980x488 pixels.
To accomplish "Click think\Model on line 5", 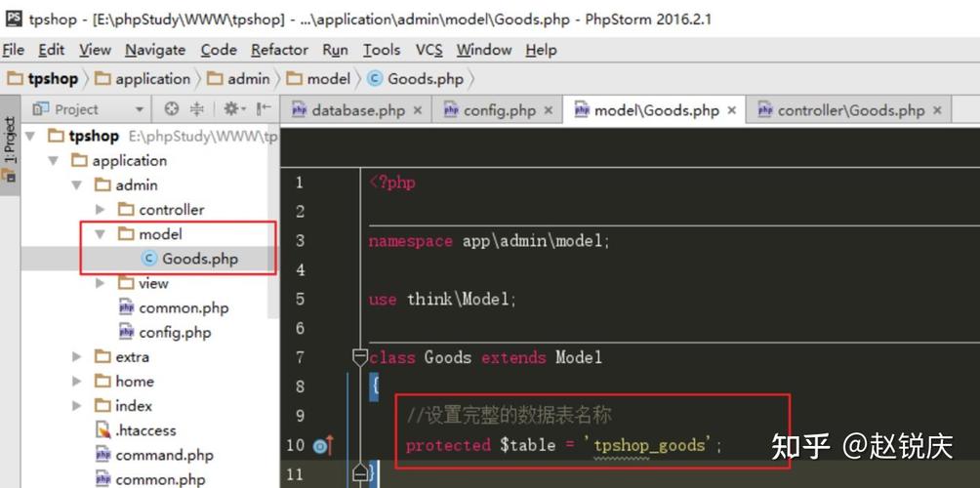I will pyautogui.click(x=458, y=300).
